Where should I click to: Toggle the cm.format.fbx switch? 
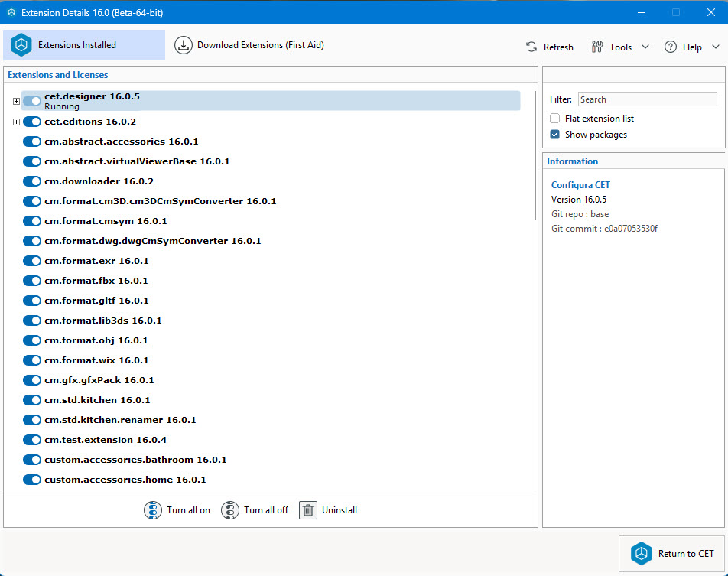[32, 281]
